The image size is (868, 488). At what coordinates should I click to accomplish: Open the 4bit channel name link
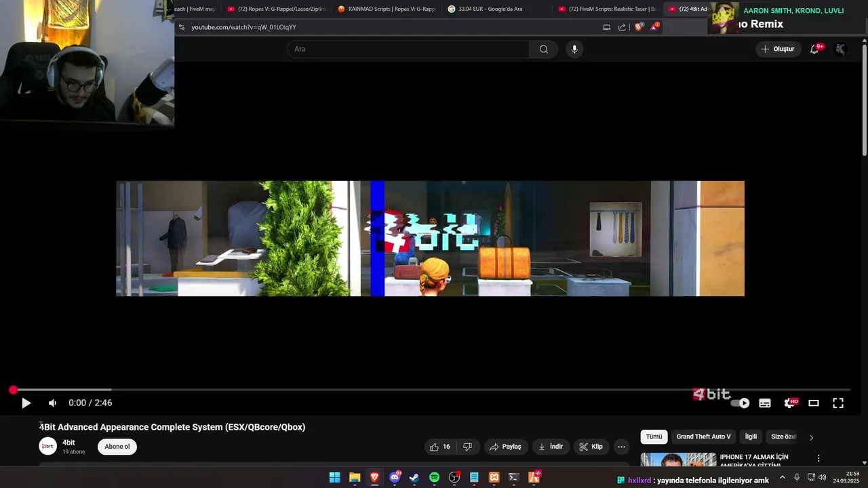68,443
